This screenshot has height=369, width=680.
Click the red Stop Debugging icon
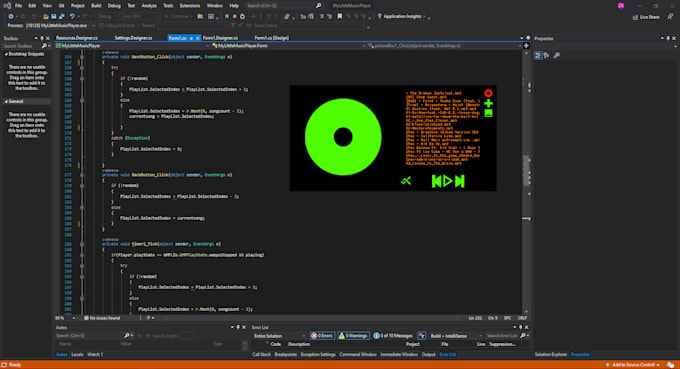click(234, 16)
